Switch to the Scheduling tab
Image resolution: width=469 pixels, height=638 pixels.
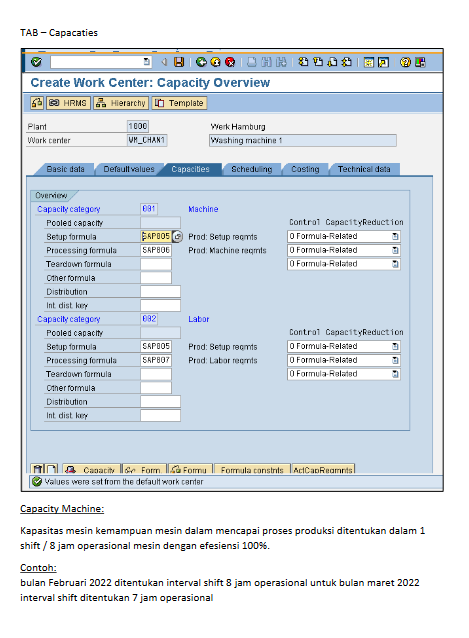tap(251, 169)
